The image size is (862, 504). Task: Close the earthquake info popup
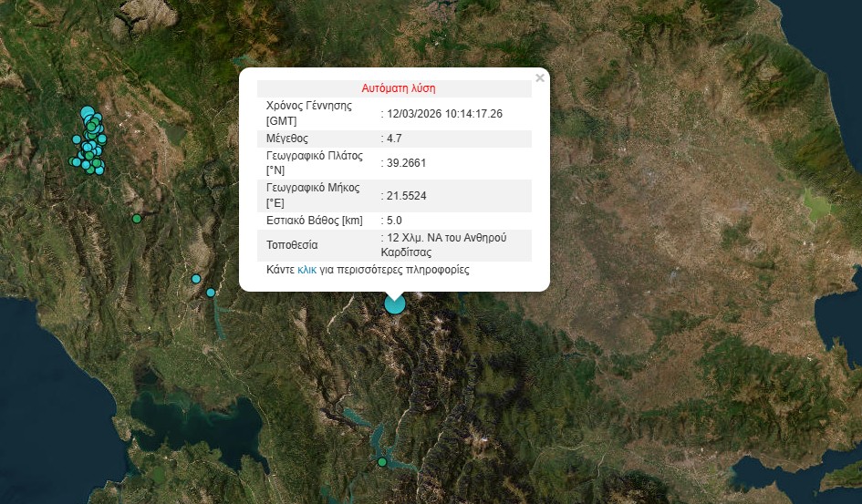click(x=540, y=78)
